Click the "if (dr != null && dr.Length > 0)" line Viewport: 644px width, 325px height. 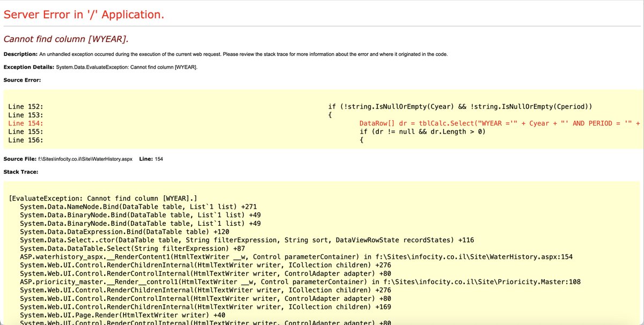point(422,131)
